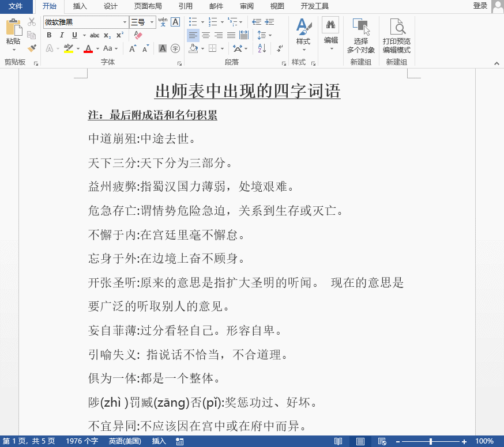Click the zoom out minus button
The width and height of the screenshot is (504, 447).
(398, 442)
